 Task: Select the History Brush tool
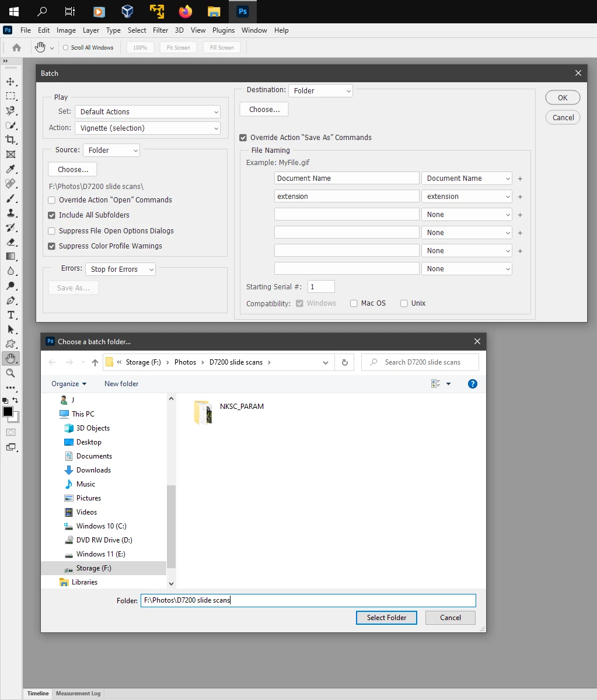point(11,228)
